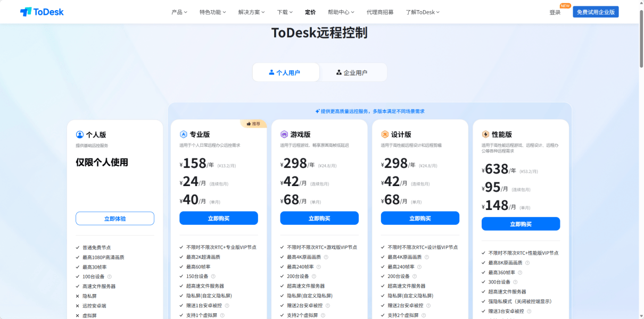Click help icon beside 最高8K原画画质
This screenshot has width=644, height=319.
pyautogui.click(x=527, y=263)
